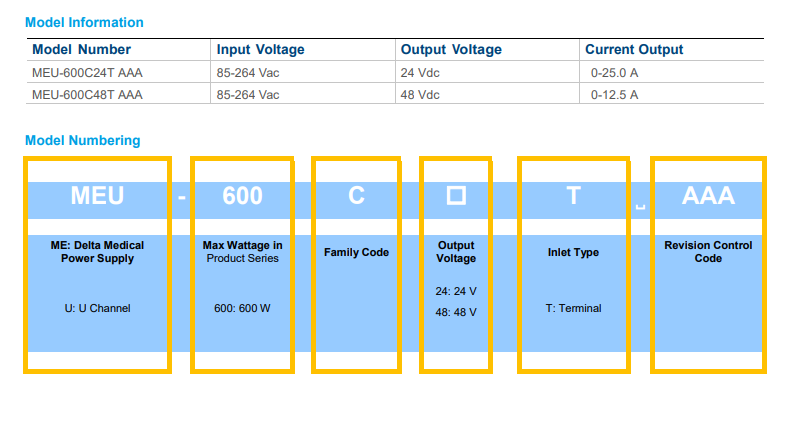This screenshot has width=790, height=433.
Task: Click the 85-264 Vac cell in the MEU-600C48T row
Action: coord(248,95)
